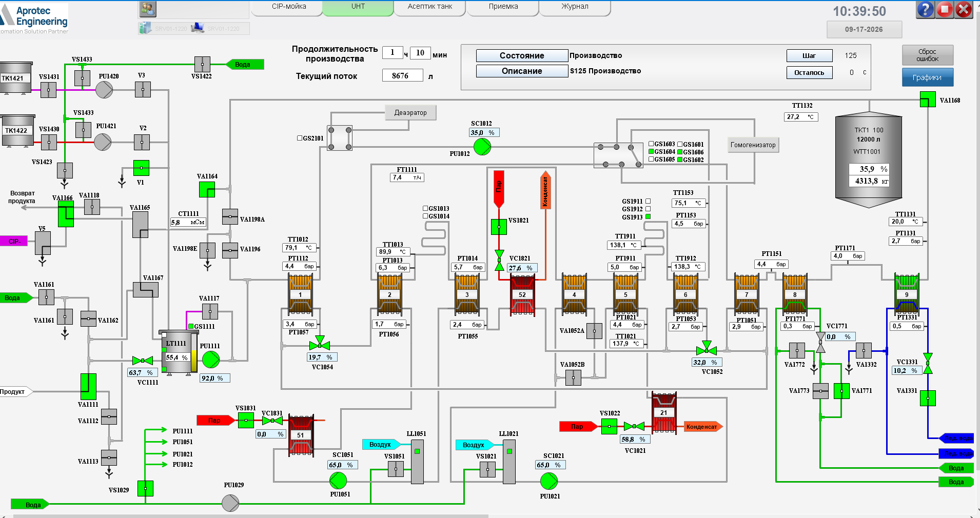This screenshot has width=980, height=518.
Task: Click the SC1012 speed value field
Action: pyautogui.click(x=484, y=133)
